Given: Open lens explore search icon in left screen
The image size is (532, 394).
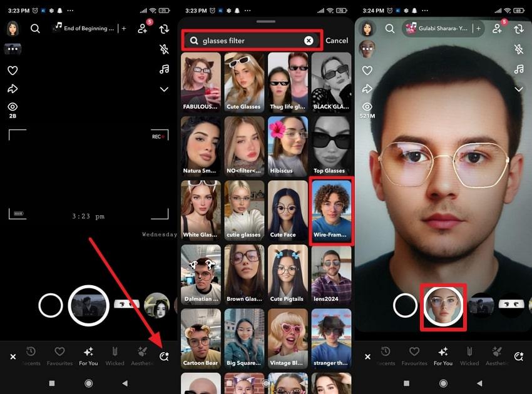Looking at the screenshot, I should click(x=164, y=356).
